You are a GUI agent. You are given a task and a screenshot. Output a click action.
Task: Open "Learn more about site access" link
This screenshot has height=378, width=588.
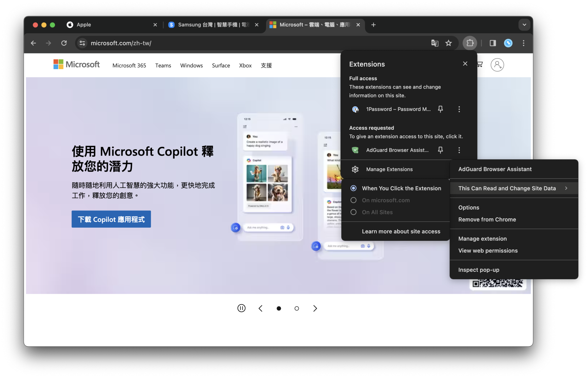pos(401,231)
